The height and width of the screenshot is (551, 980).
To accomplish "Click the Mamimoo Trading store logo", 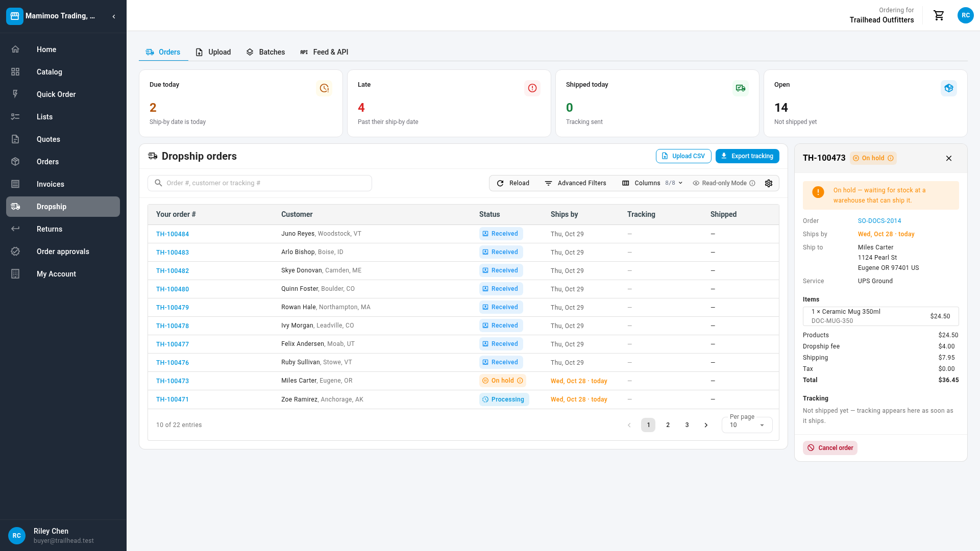I will [x=15, y=16].
